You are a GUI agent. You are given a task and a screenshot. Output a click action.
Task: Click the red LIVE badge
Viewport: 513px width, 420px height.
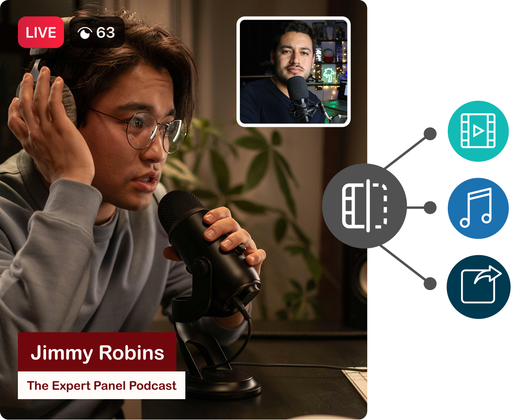[x=41, y=32]
